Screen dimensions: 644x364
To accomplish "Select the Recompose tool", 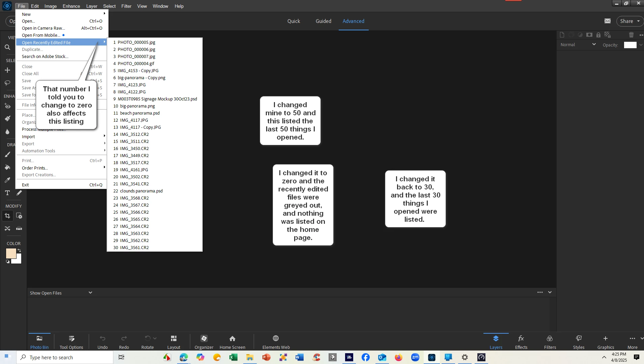I will point(19,216).
